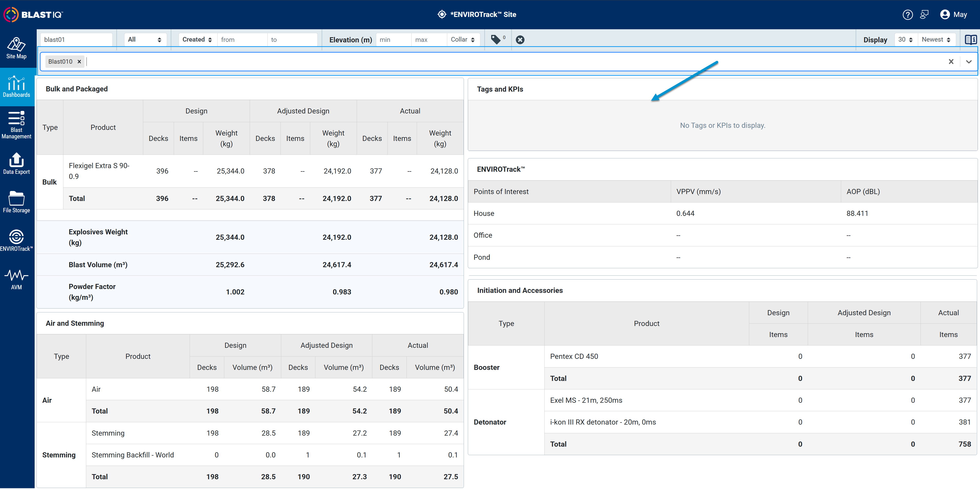Open Data Export page
This screenshot has width=980, height=489.
pos(16,164)
